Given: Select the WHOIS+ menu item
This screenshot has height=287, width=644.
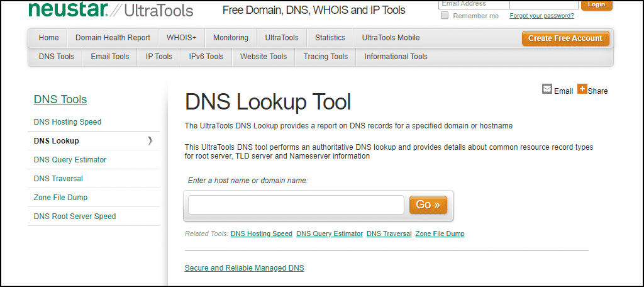Looking at the screenshot, I should point(182,38).
